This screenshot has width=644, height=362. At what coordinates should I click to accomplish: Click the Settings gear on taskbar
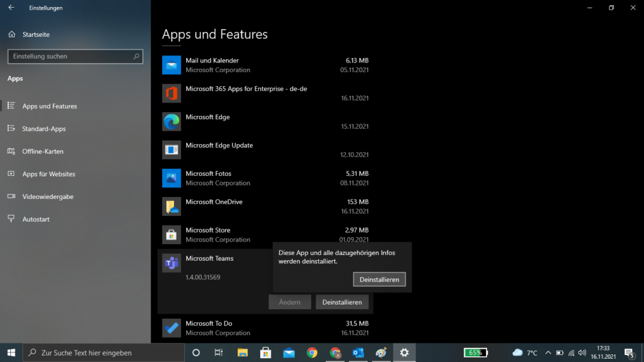[404, 352]
